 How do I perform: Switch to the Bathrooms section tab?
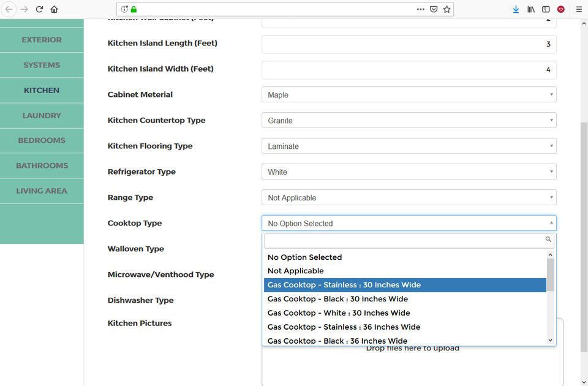point(42,165)
